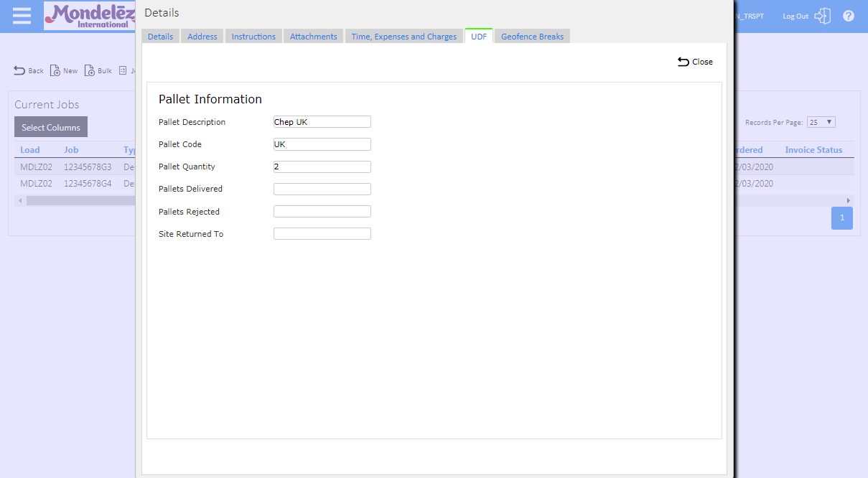Viewport: 868px width, 478px height.
Task: Click the Close link in dialog
Action: click(x=702, y=62)
